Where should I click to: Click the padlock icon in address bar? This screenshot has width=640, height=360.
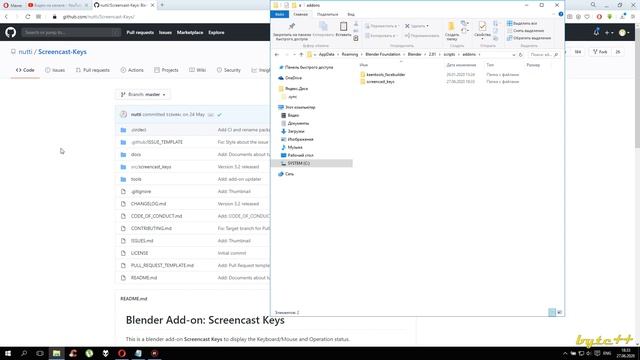coord(54,17)
